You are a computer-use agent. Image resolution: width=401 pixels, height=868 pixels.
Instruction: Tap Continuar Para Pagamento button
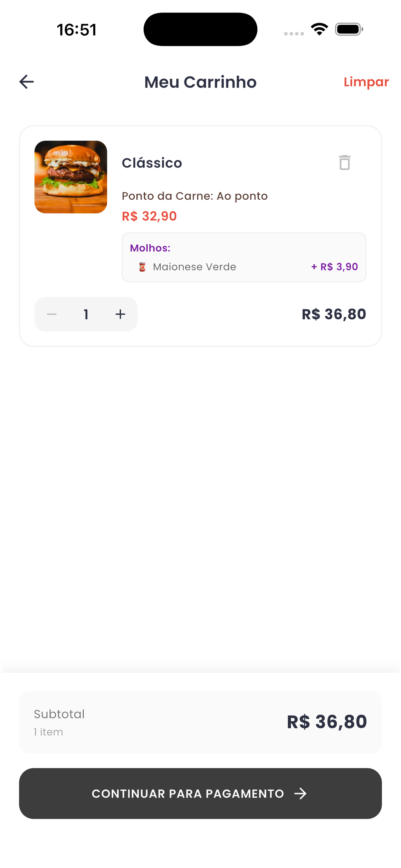pyautogui.click(x=200, y=793)
